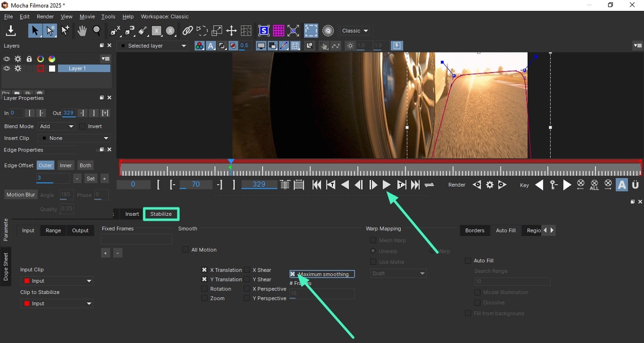Click the Set button under Edge Offset
This screenshot has height=343, width=644.
pyautogui.click(x=91, y=178)
